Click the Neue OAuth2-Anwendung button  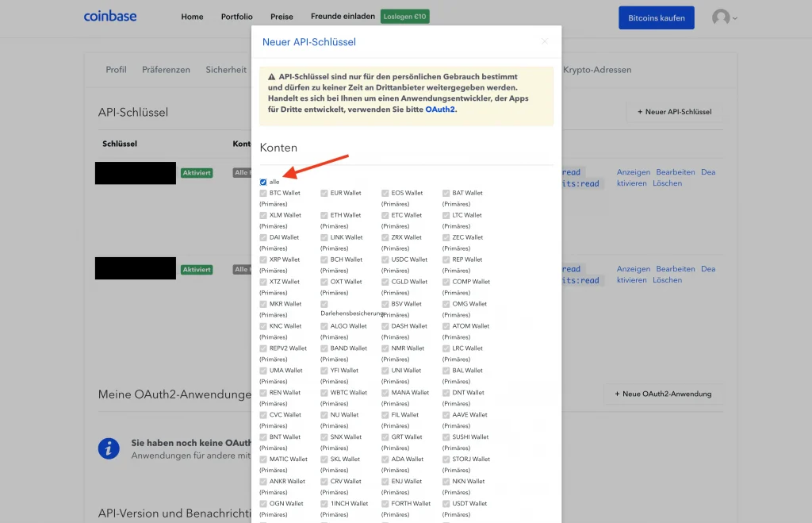point(663,394)
